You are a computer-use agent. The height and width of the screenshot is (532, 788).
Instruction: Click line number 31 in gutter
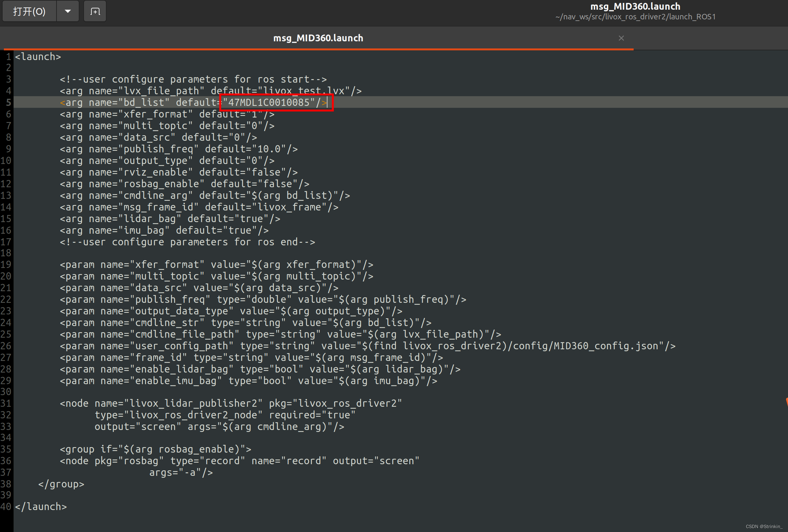click(x=6, y=403)
